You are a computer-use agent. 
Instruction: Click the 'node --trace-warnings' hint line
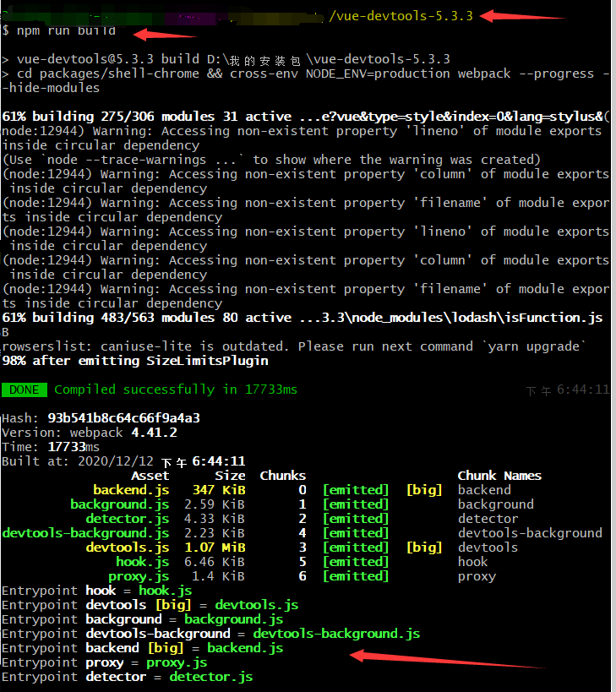(x=271, y=160)
